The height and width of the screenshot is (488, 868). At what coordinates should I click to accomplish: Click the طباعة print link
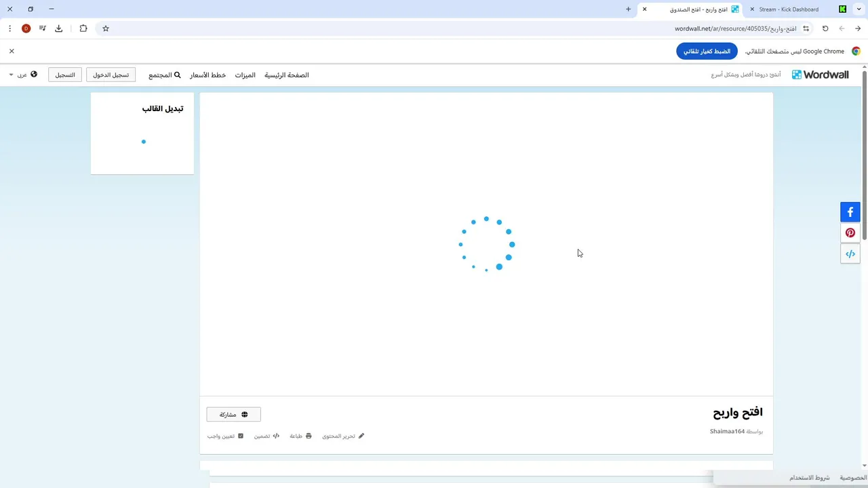click(x=300, y=436)
